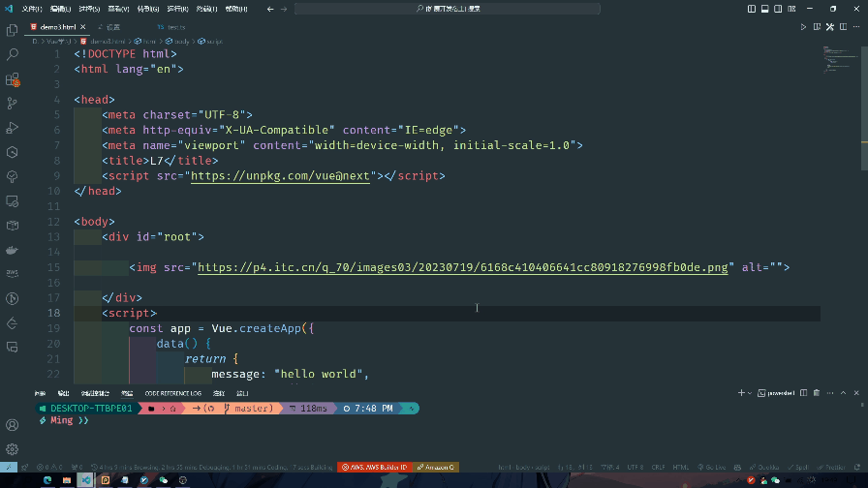Click the Amazon Q status item
Screen dimensions: 868x488
[x=436, y=467]
